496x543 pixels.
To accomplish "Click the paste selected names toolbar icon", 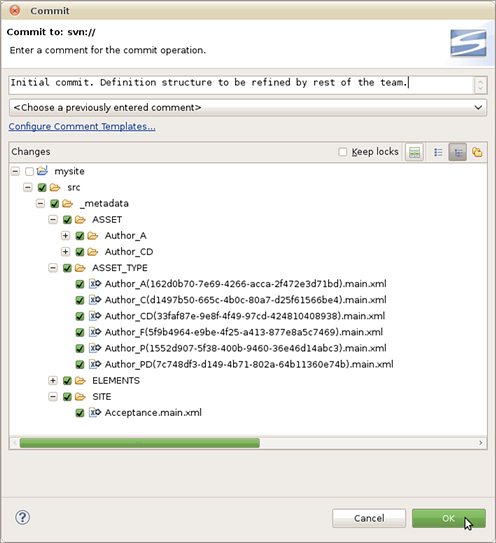I will [414, 152].
